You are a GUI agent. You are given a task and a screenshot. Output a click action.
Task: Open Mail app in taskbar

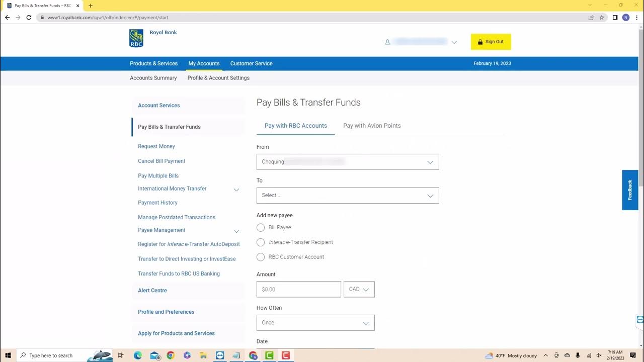(155, 355)
